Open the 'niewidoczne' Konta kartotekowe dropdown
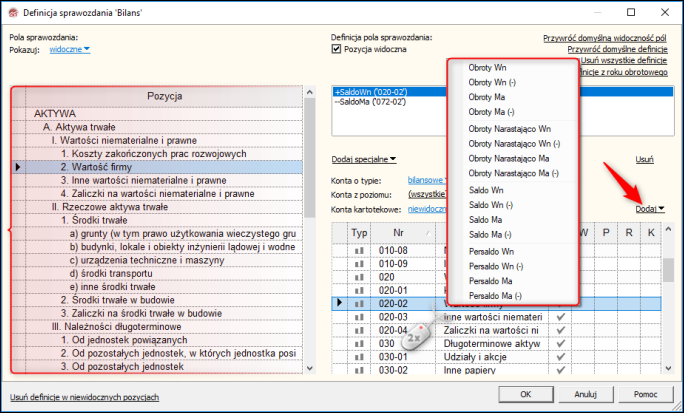 point(427,209)
